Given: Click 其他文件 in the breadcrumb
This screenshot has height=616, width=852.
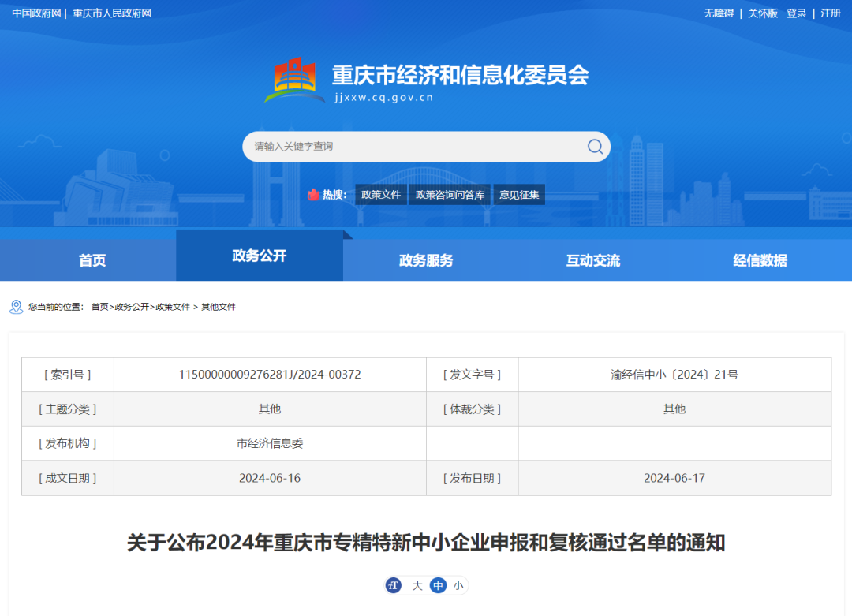Looking at the screenshot, I should click(219, 307).
